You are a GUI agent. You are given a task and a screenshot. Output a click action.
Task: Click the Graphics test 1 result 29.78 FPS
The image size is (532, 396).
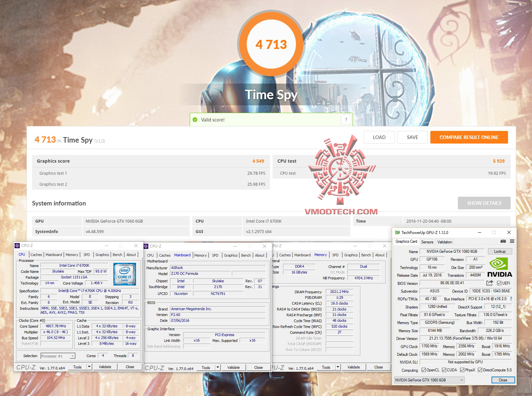[x=256, y=173]
